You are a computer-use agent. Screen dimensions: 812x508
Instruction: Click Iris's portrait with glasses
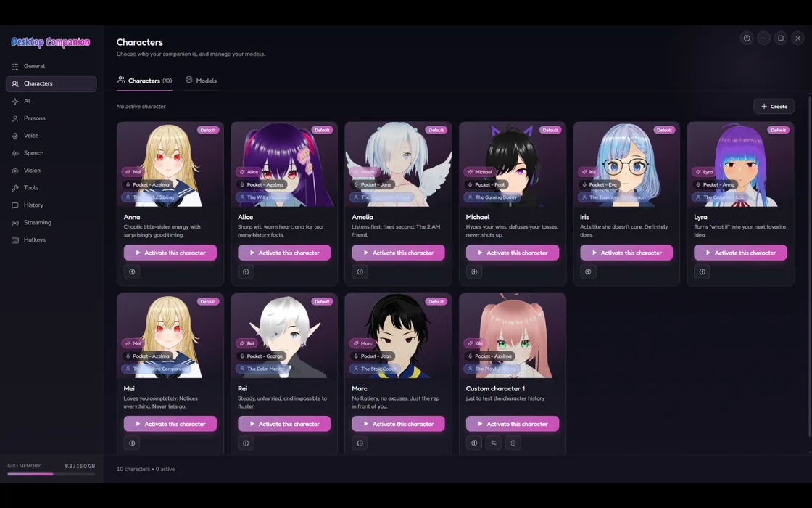[x=626, y=165]
